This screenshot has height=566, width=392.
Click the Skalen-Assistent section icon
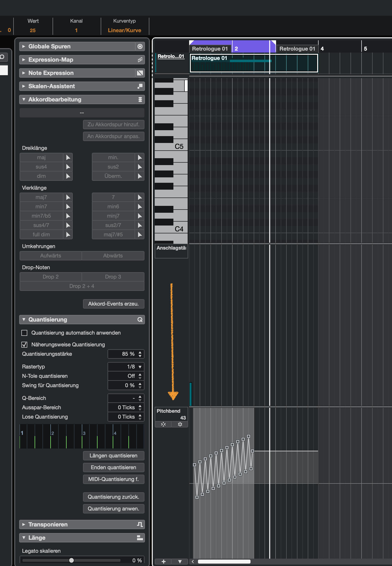[140, 86]
